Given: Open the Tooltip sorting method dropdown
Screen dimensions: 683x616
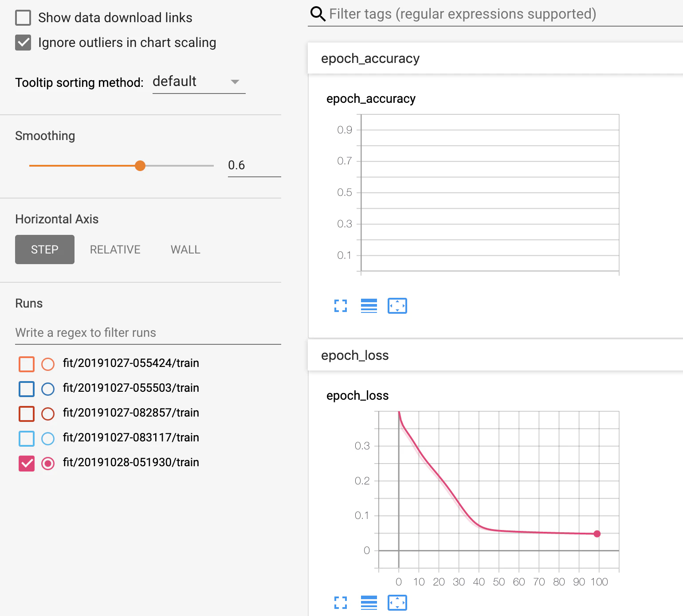Looking at the screenshot, I should coord(199,82).
